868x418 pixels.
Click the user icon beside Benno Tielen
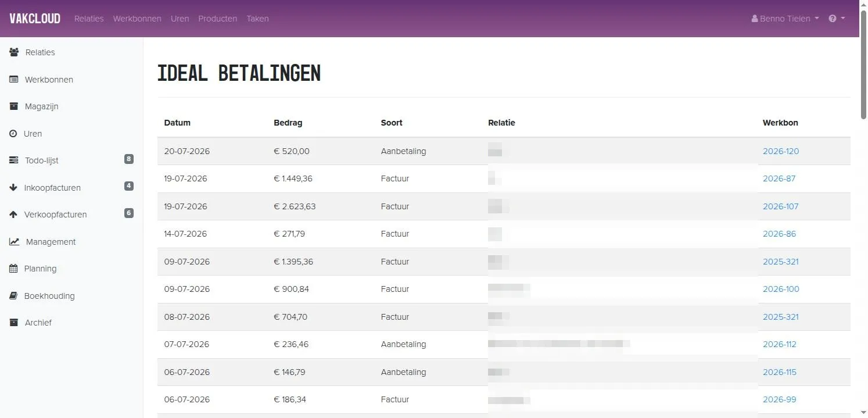(755, 19)
